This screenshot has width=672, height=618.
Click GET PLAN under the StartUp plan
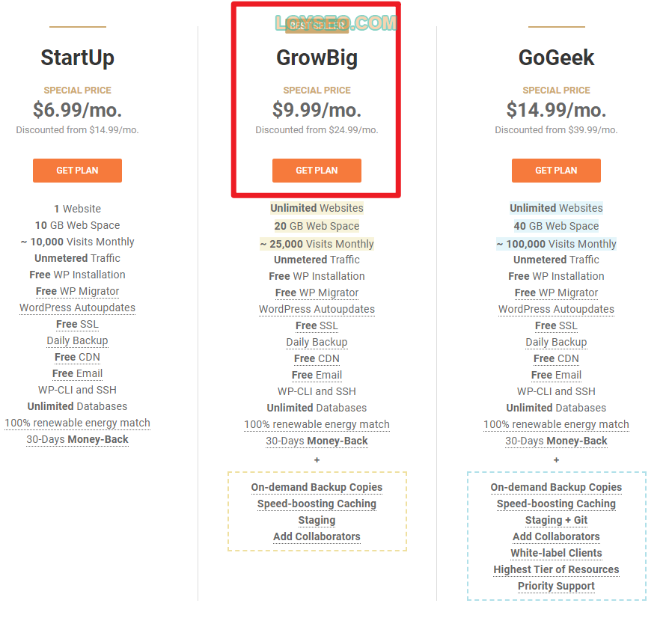click(x=77, y=171)
